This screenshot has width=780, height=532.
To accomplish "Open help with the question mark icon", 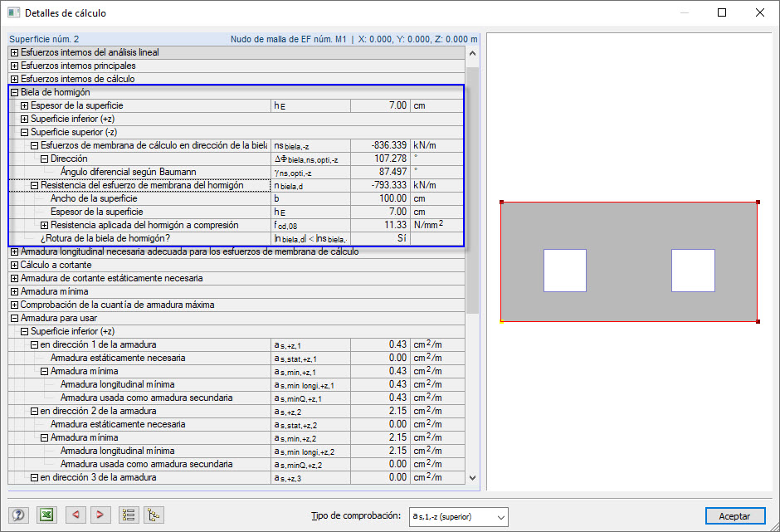I will click(18, 515).
